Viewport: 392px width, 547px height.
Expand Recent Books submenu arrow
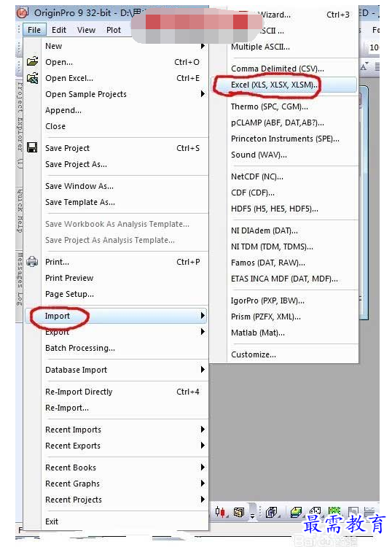(203, 468)
